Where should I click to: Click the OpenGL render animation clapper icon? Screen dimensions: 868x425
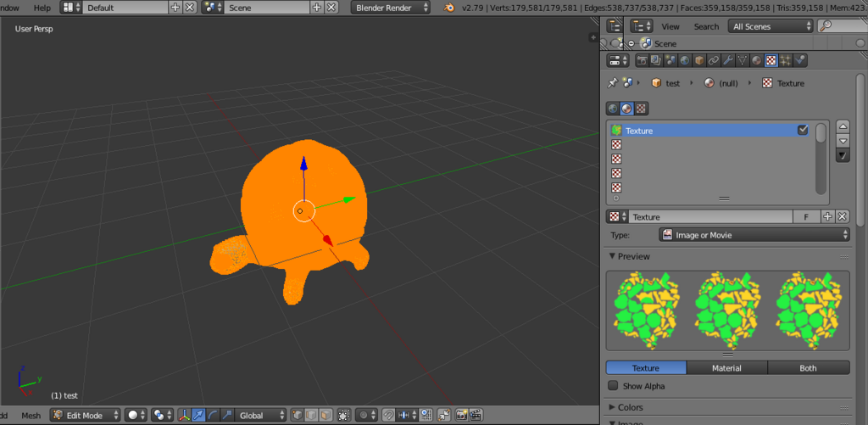[476, 415]
